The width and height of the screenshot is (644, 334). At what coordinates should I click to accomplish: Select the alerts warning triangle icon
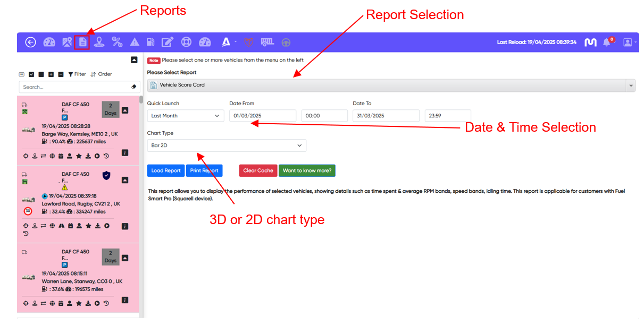coord(135,42)
